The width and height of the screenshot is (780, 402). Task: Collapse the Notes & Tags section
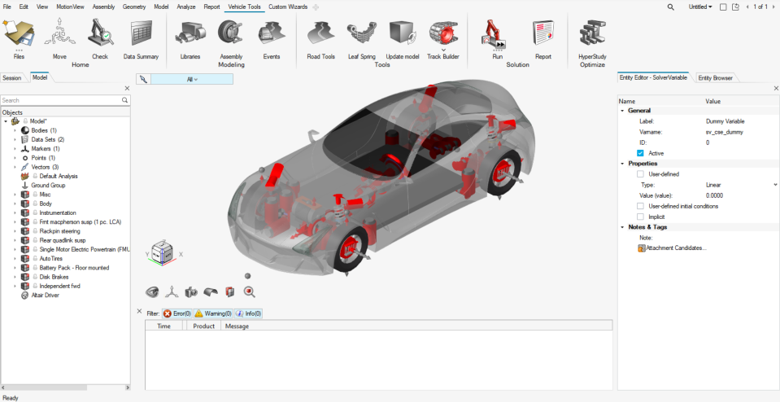point(623,227)
